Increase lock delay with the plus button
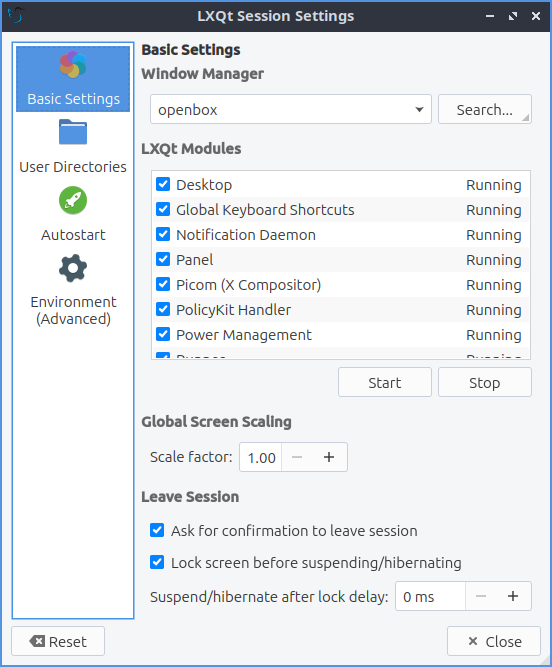Viewport: 552px width, 667px height. pos(513,596)
